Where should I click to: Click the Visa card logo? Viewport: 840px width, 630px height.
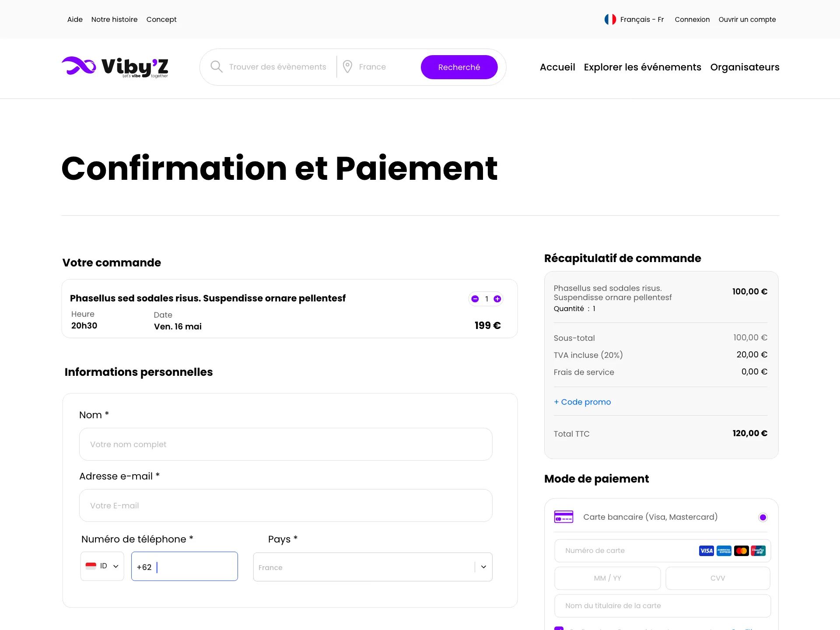tap(706, 551)
